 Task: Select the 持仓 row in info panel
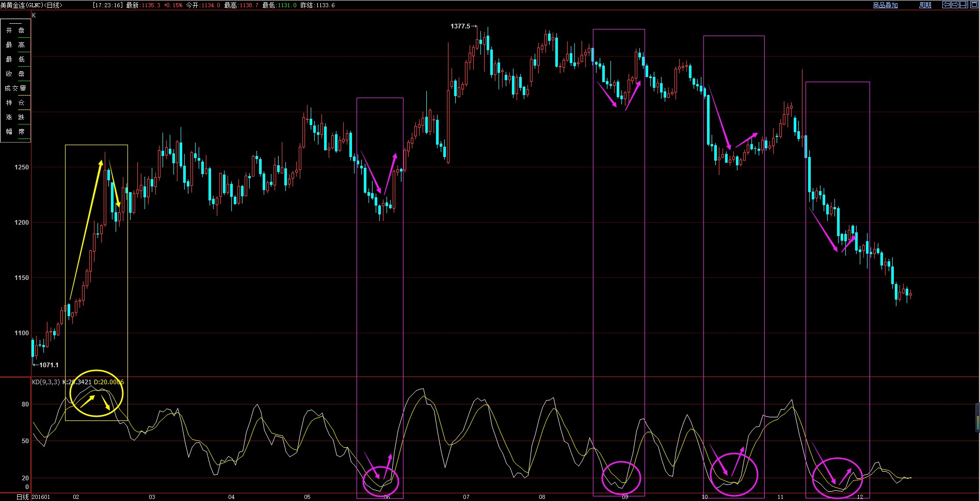click(15, 103)
